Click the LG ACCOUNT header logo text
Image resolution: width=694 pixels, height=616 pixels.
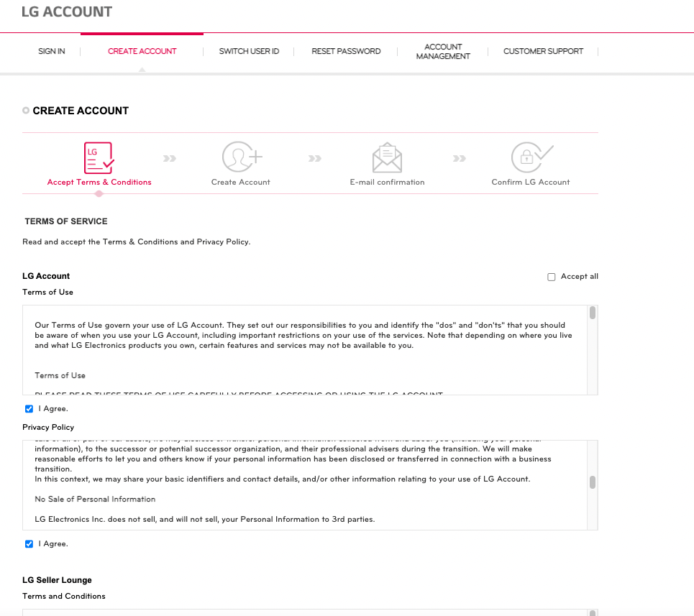tap(67, 12)
